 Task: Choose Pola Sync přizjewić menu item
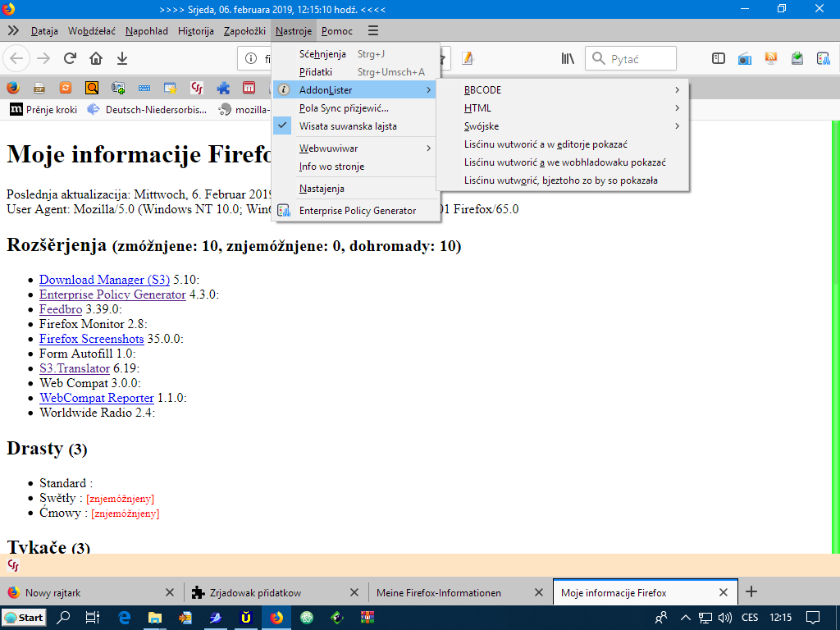(356, 108)
